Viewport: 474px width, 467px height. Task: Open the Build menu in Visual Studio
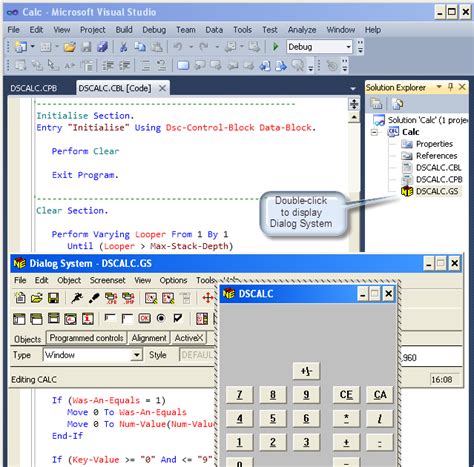click(124, 30)
